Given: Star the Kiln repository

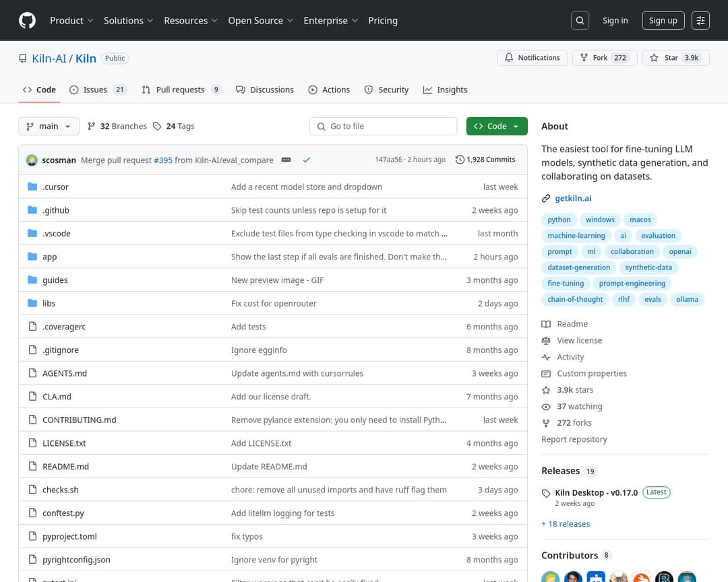Looking at the screenshot, I should 675,57.
